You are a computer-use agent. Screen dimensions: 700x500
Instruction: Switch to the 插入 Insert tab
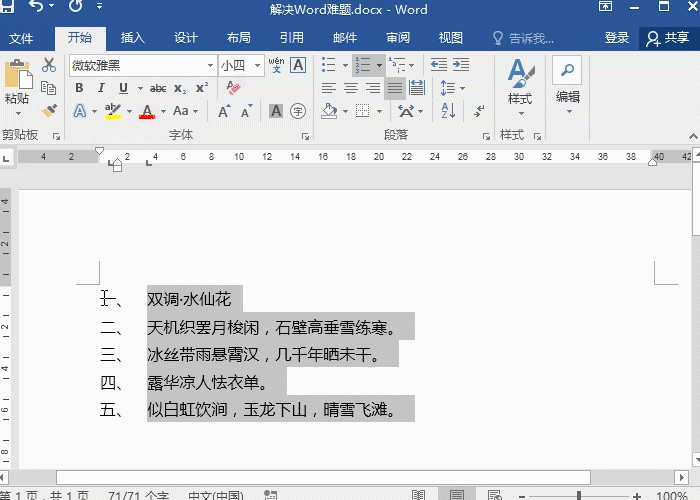[x=133, y=38]
